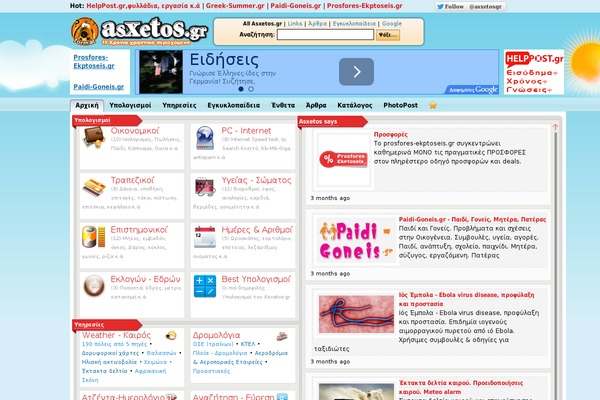600x400 pixels.
Task: Click the ship icon beside Δρομολόγια
Action: tap(282, 336)
